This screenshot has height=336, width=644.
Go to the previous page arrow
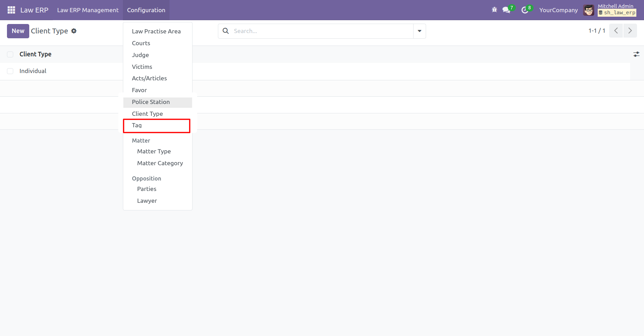coord(616,31)
